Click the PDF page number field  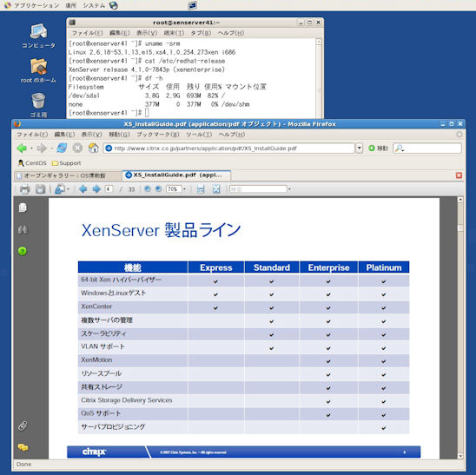point(109,189)
